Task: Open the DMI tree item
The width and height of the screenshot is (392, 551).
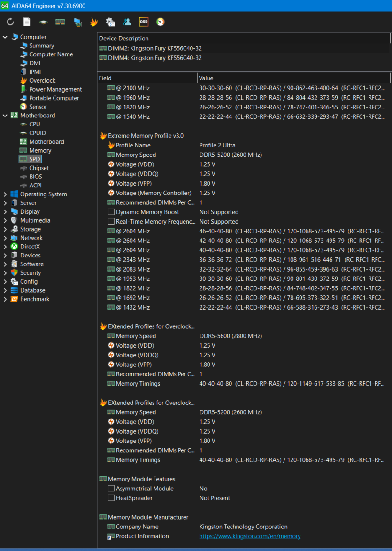Action: pos(35,63)
